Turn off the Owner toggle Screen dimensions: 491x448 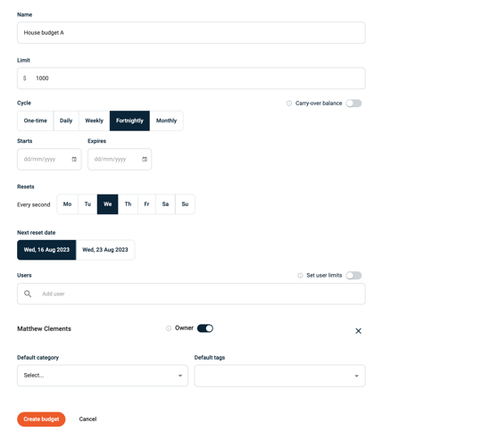[x=205, y=328]
